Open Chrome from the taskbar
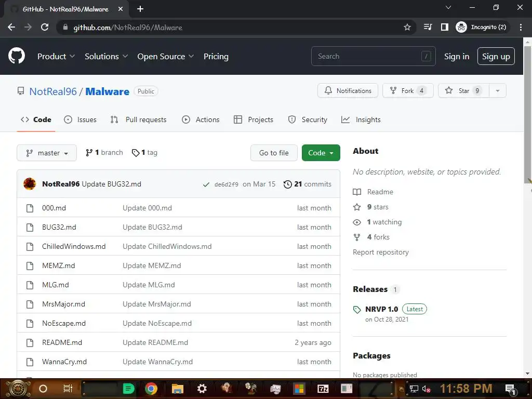The width and height of the screenshot is (532, 399). [x=151, y=389]
